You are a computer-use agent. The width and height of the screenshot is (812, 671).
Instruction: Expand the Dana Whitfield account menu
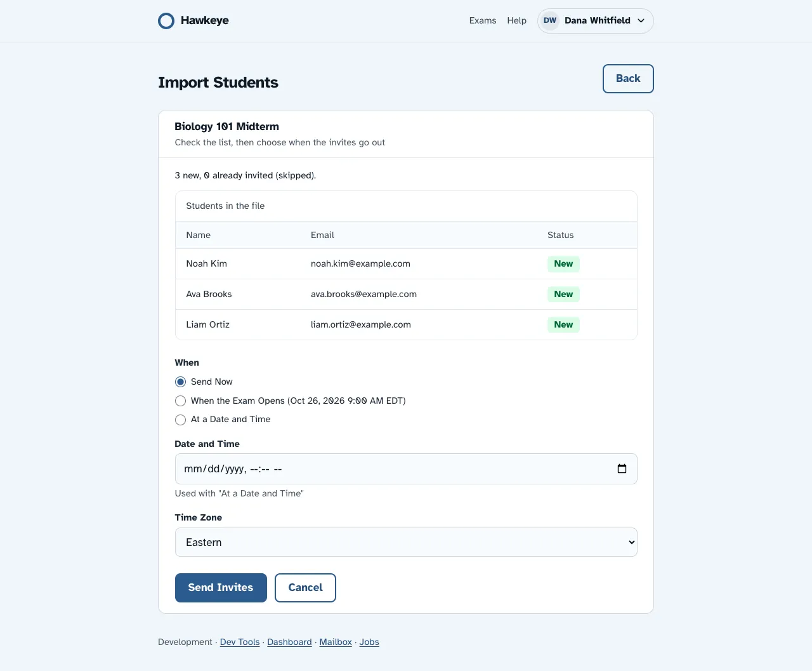click(595, 20)
